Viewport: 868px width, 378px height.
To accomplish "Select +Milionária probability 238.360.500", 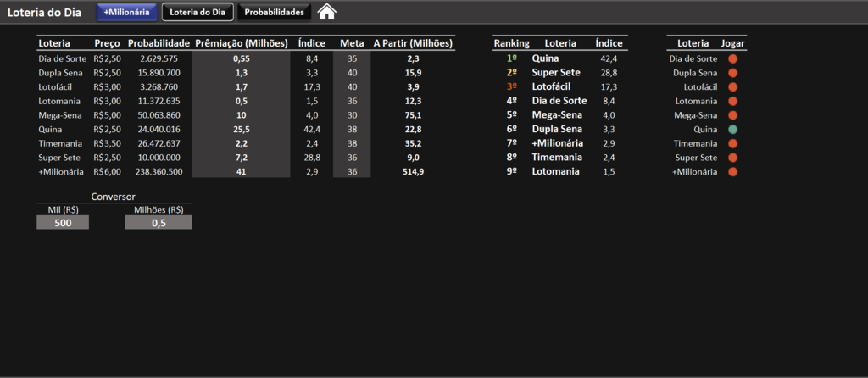I will pyautogui.click(x=159, y=171).
